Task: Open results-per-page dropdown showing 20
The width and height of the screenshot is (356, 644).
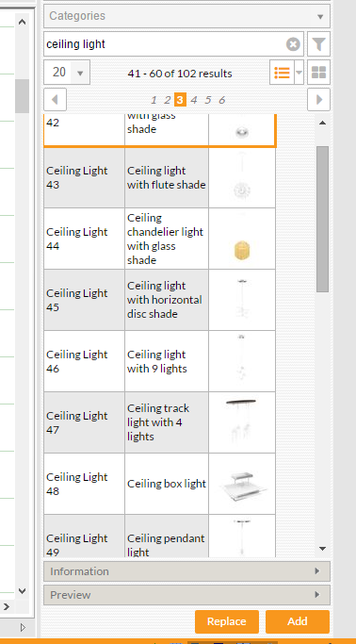Action: pyautogui.click(x=67, y=73)
